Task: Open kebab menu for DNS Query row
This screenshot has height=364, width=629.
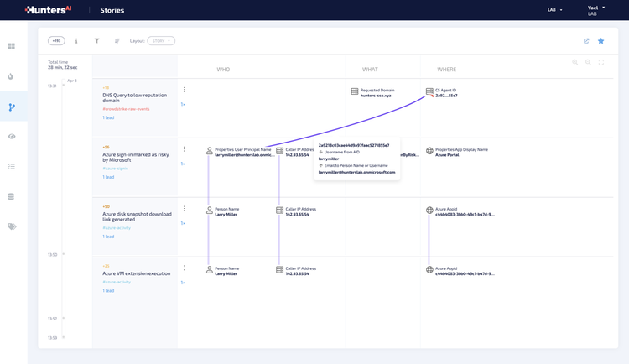Action: point(185,90)
